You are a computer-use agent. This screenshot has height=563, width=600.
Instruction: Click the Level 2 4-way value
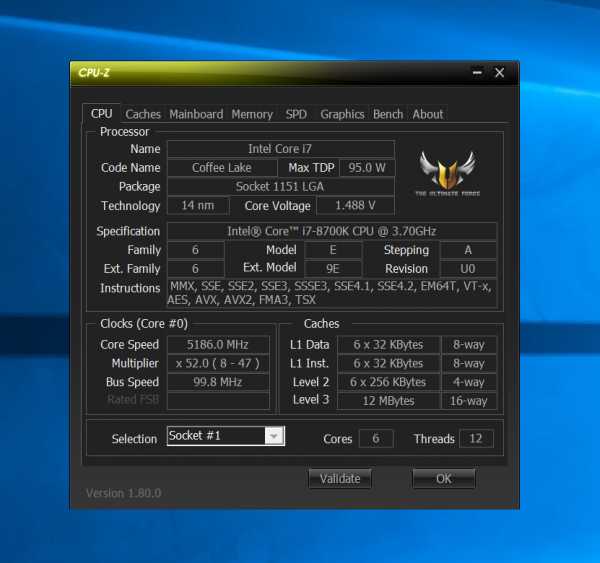pyautogui.click(x=469, y=382)
